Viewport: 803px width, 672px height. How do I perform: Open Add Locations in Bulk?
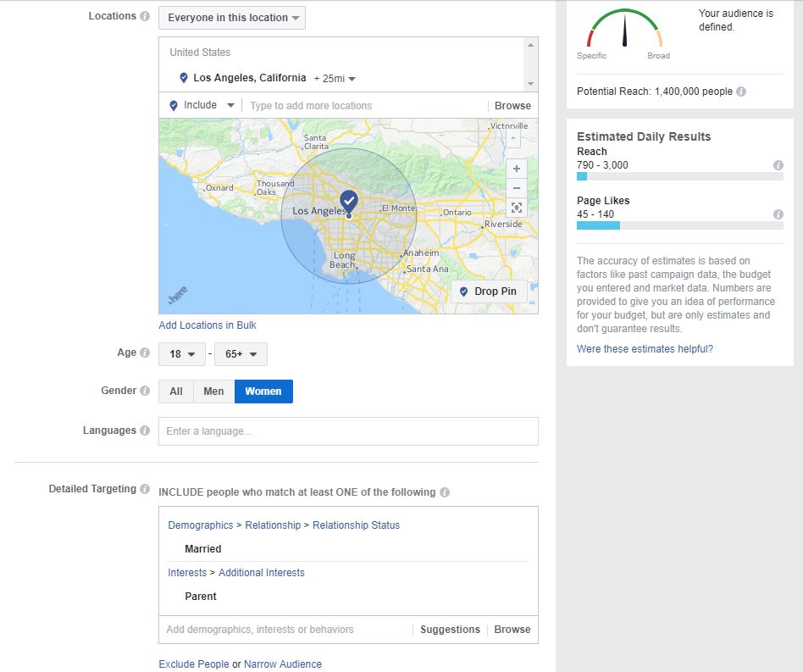[x=207, y=325]
